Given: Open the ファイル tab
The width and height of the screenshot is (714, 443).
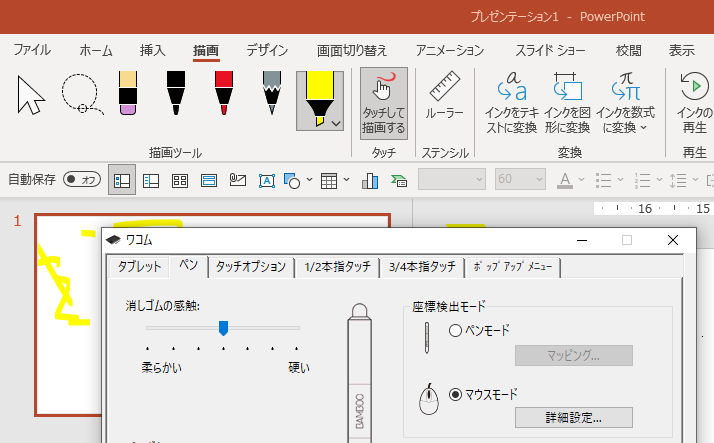Looking at the screenshot, I should pyautogui.click(x=32, y=50).
